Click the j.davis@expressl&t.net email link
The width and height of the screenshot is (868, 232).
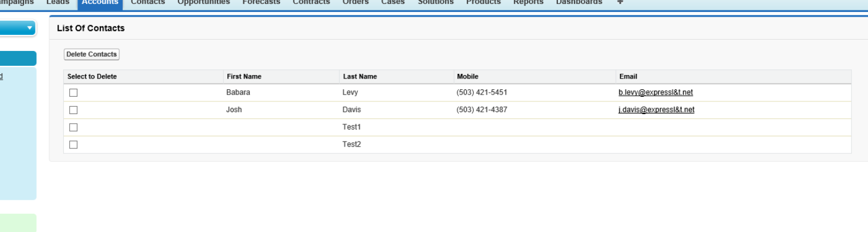(656, 109)
